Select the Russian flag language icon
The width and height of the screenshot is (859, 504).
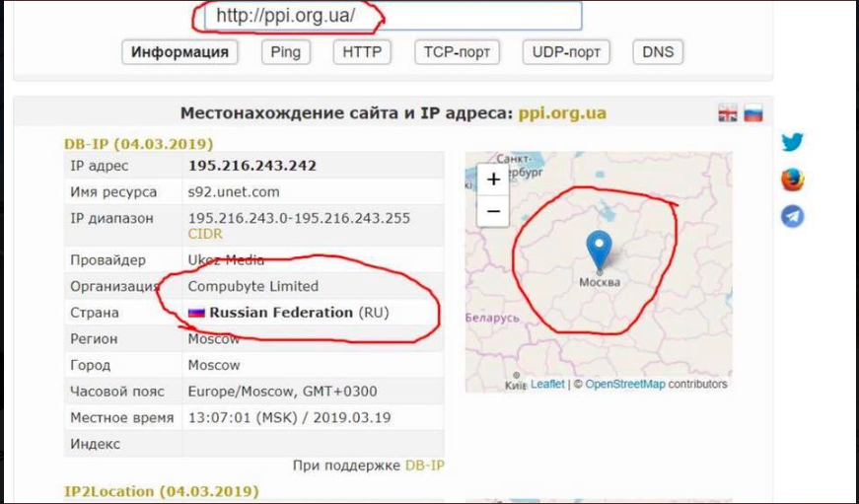pos(753,113)
